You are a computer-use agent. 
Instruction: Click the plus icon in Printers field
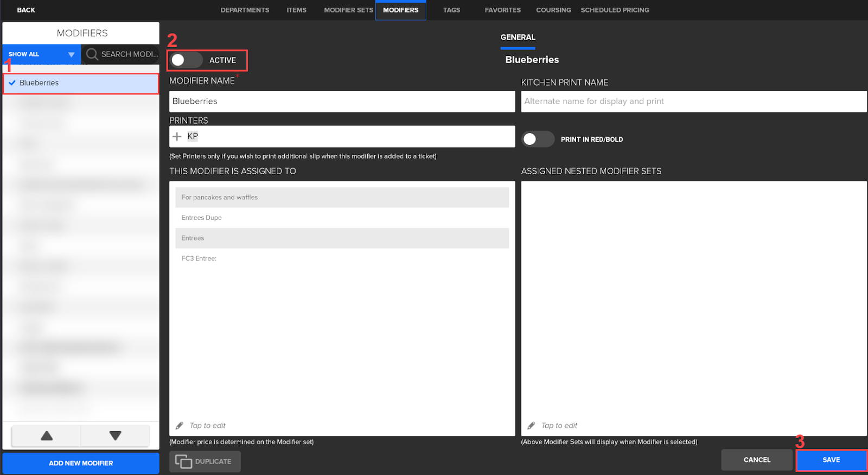[177, 136]
